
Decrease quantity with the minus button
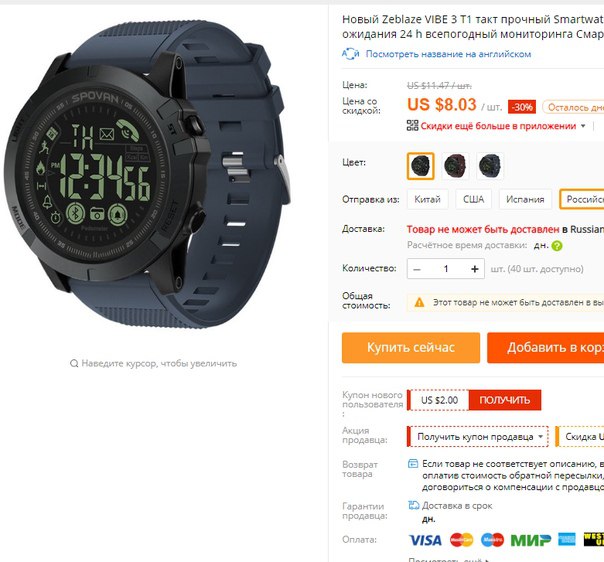coord(417,269)
